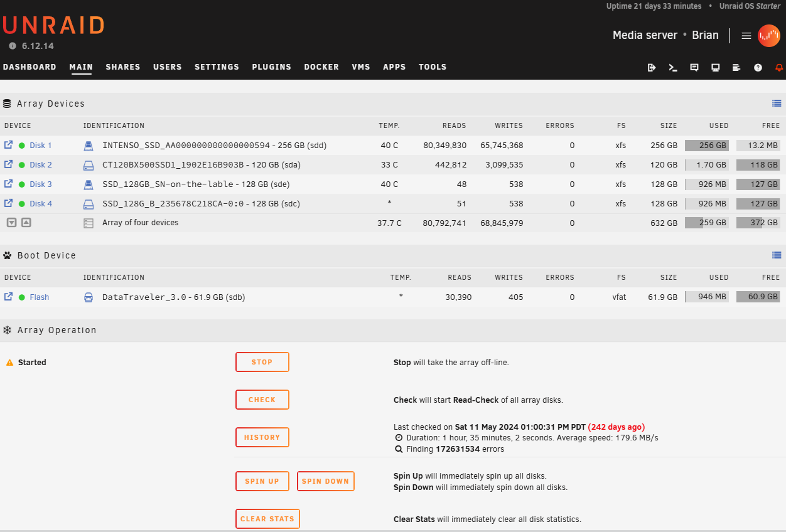This screenshot has width=786, height=532.
Task: Open the Disk 2 link
Action: (41, 165)
